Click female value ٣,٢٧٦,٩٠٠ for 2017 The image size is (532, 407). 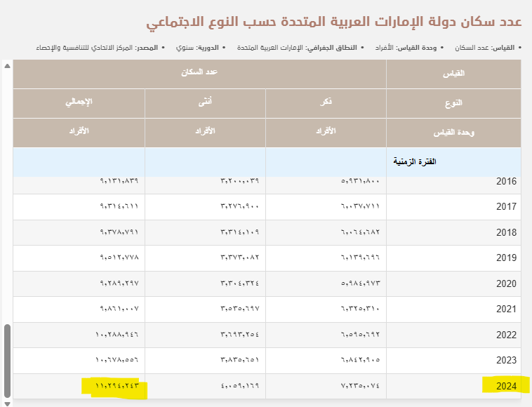240,206
